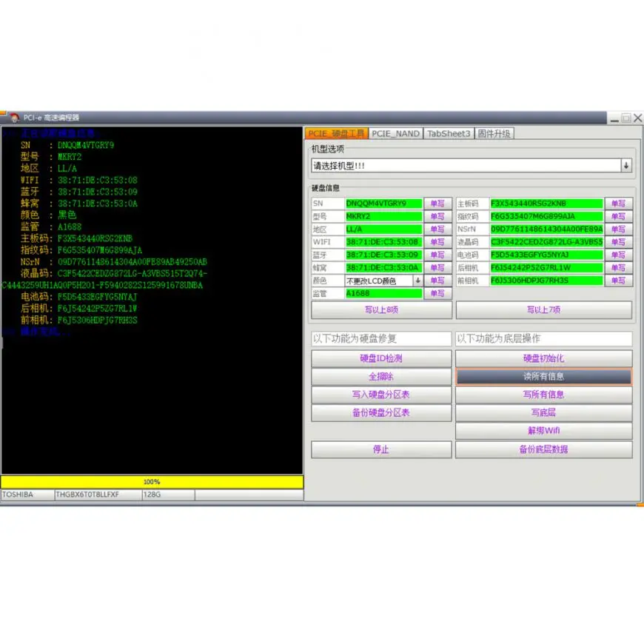Click 单写 button for 前相机 row
The width and height of the screenshot is (644, 644).
618,281
